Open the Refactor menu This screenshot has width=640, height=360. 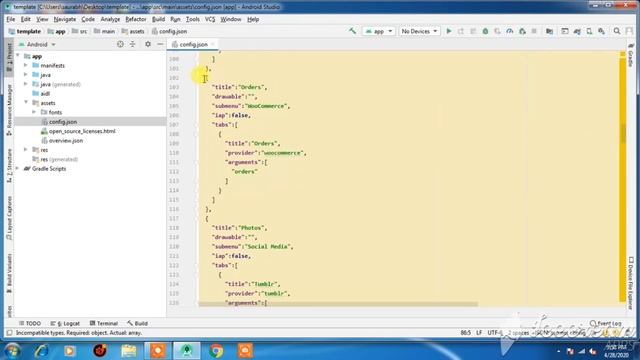pos(136,19)
